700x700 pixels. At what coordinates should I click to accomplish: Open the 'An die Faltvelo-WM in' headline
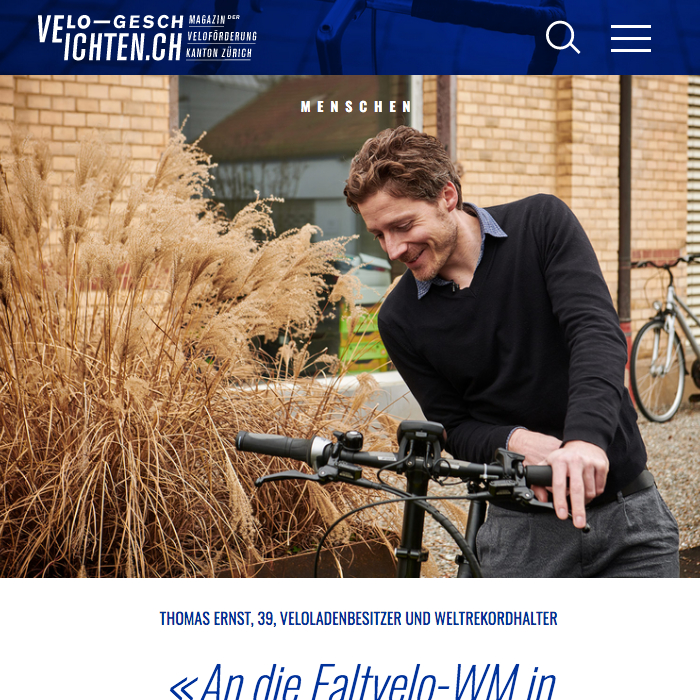coord(362,682)
